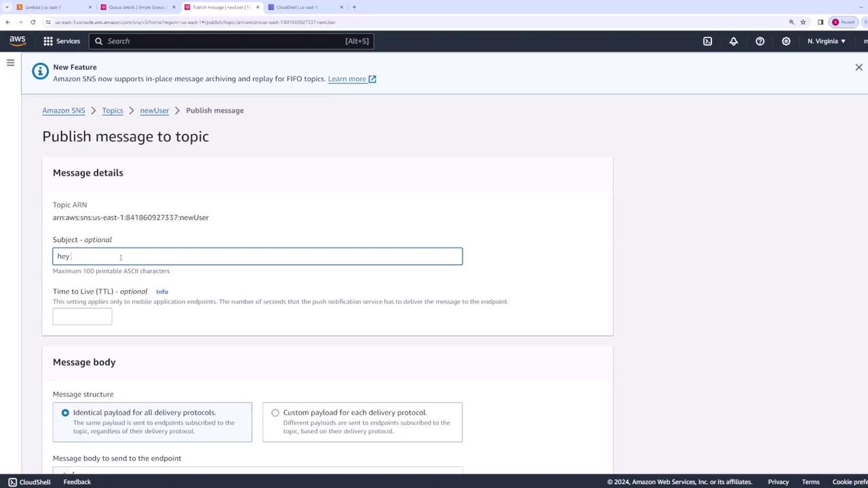868x488 pixels.
Task: Click the Message body section heading
Action: click(x=84, y=363)
